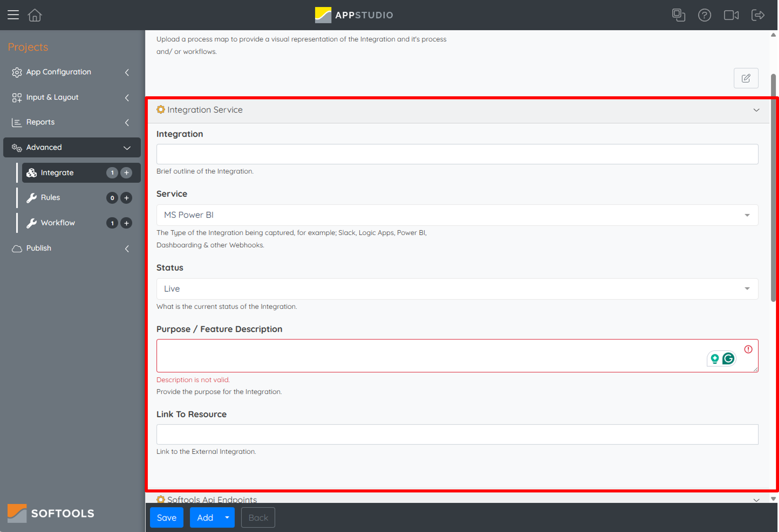Image resolution: width=779 pixels, height=532 pixels.
Task: Open the hamburger navigation menu
Action: pos(13,15)
